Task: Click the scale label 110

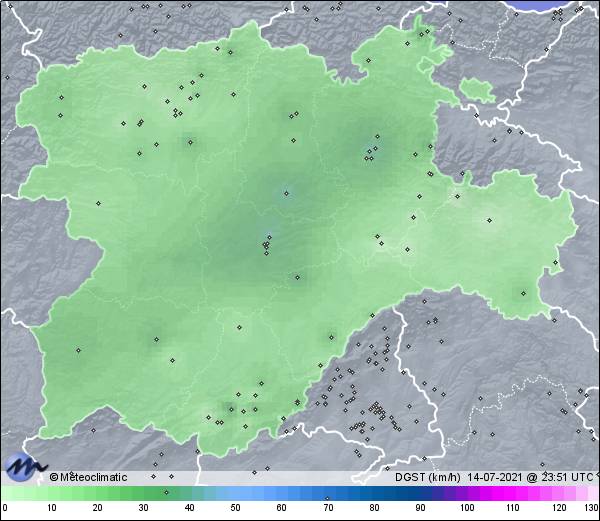Action: pyautogui.click(x=513, y=508)
